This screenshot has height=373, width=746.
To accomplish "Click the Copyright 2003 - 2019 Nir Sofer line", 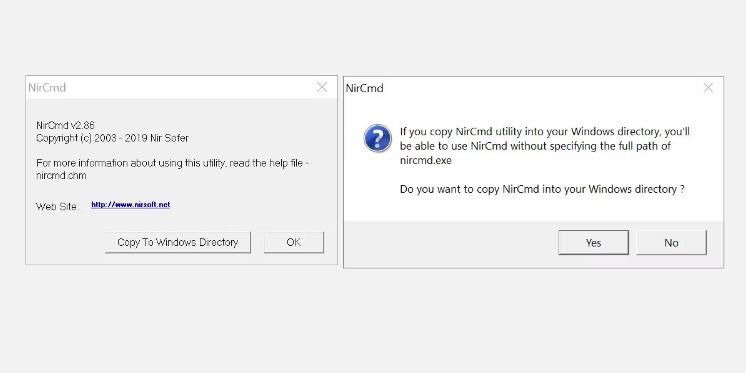I will (112, 138).
